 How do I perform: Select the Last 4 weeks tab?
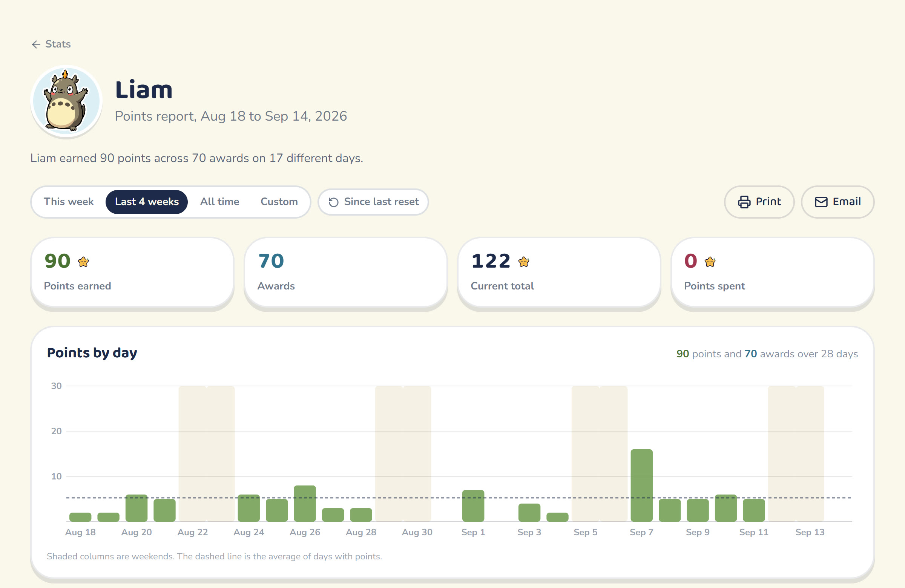tap(147, 201)
